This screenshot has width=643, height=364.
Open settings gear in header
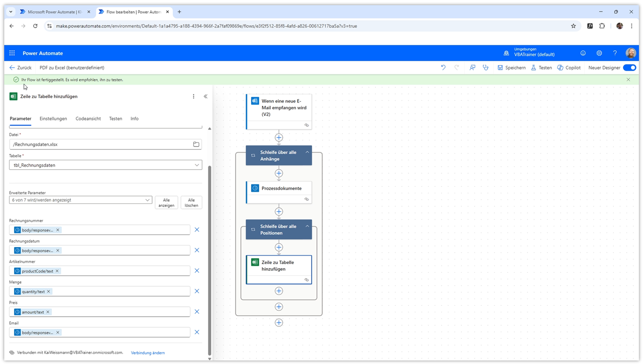599,53
